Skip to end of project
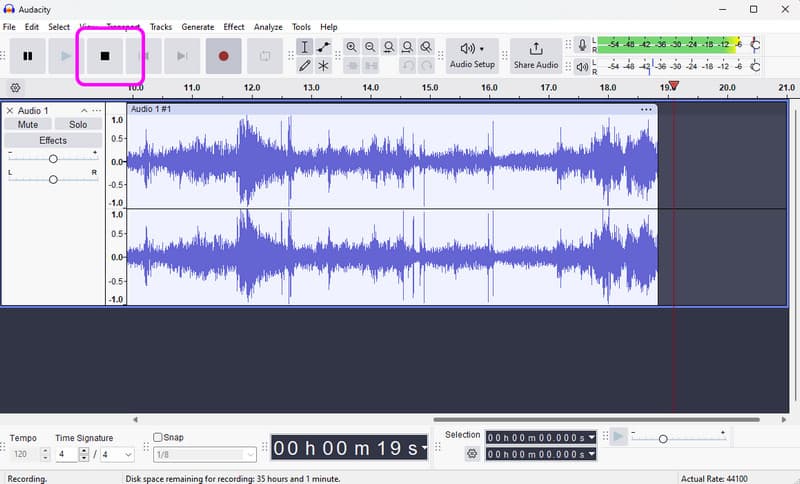Viewport: 800px width, 484px height. [x=182, y=56]
